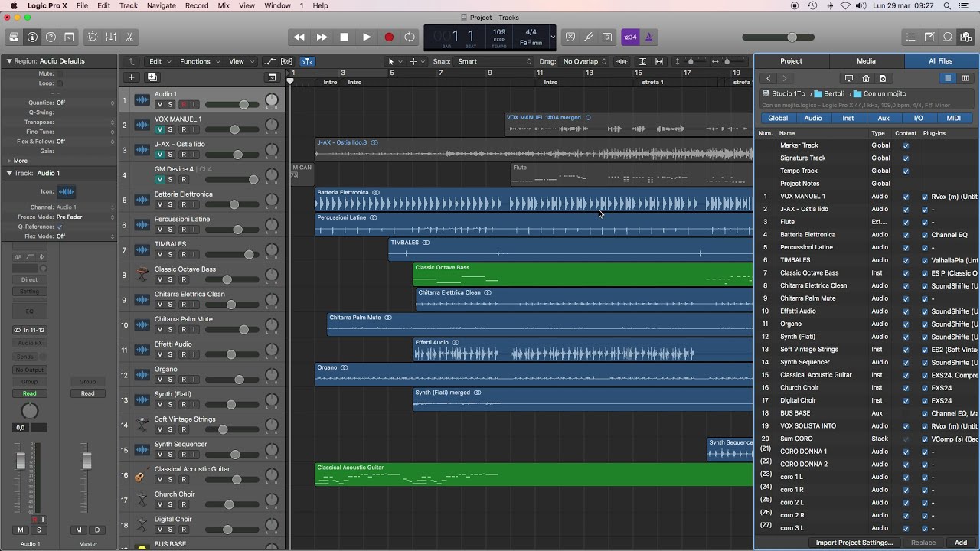Switch to the Media tab

pyautogui.click(x=866, y=61)
